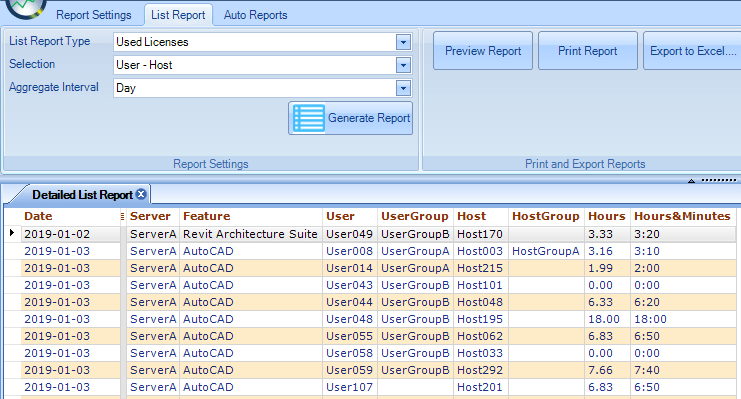Select the List Report tab
Screen dimensions: 741x399
pyautogui.click(x=178, y=15)
